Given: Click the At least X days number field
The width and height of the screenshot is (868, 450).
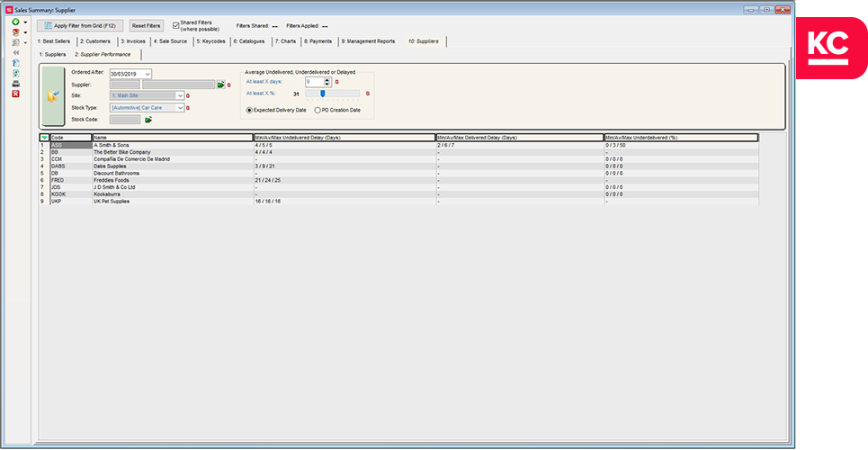Looking at the screenshot, I should [x=314, y=82].
